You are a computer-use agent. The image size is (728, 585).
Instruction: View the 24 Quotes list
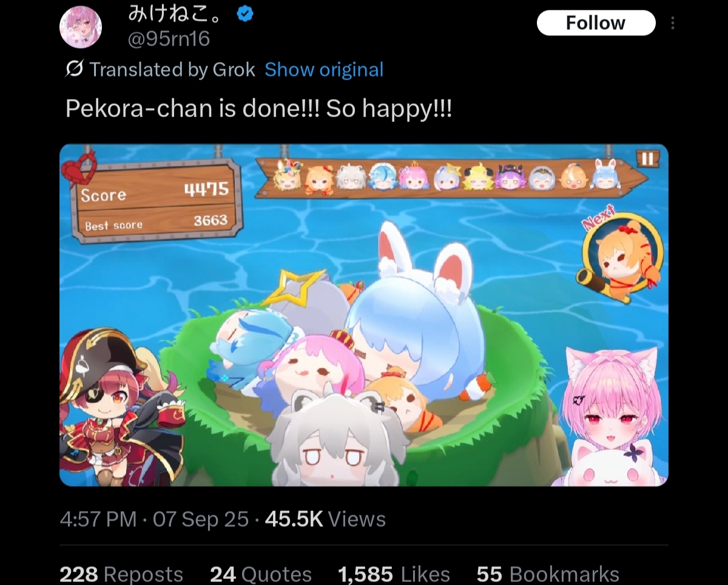click(261, 574)
